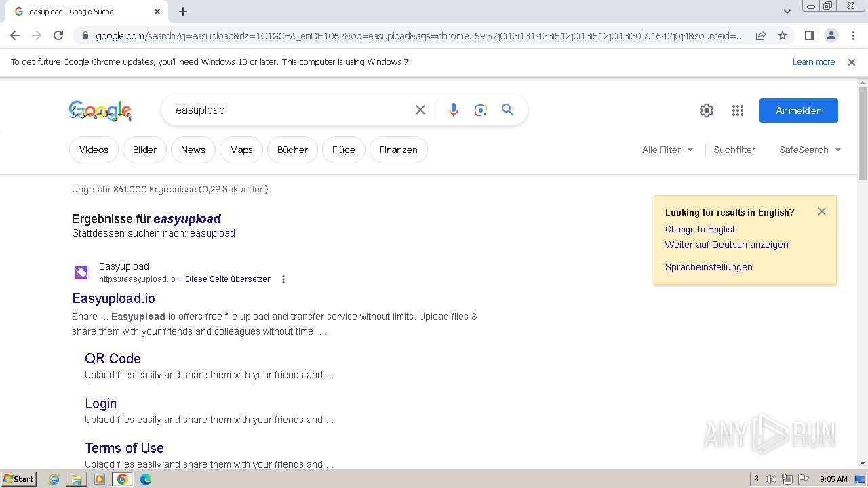This screenshot has height=488, width=868.
Task: Switch to the Videos filter tab
Action: click(x=94, y=150)
